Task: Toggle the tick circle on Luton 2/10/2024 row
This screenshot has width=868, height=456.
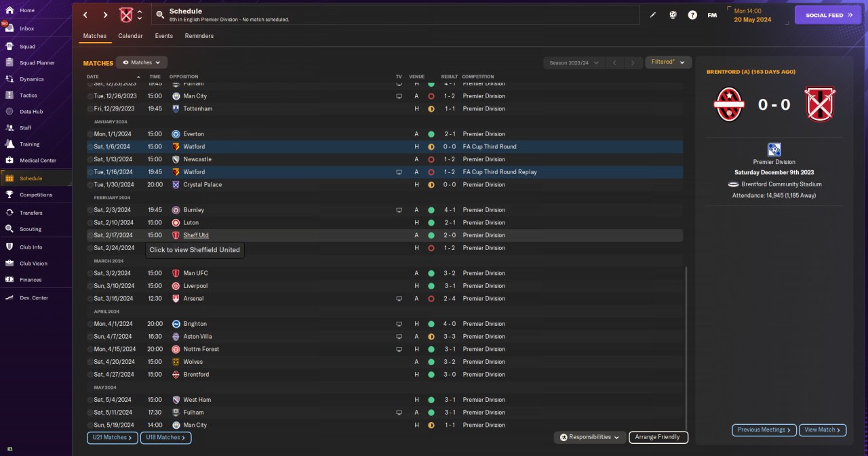Action: click(x=90, y=222)
